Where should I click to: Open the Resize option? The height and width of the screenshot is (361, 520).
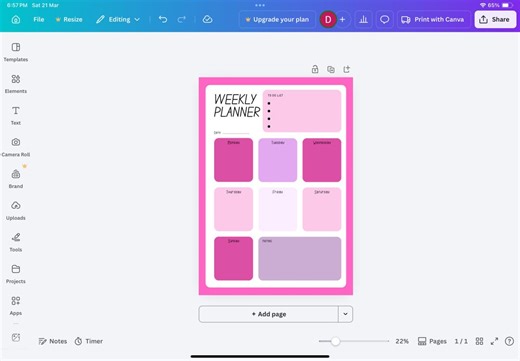tap(69, 19)
